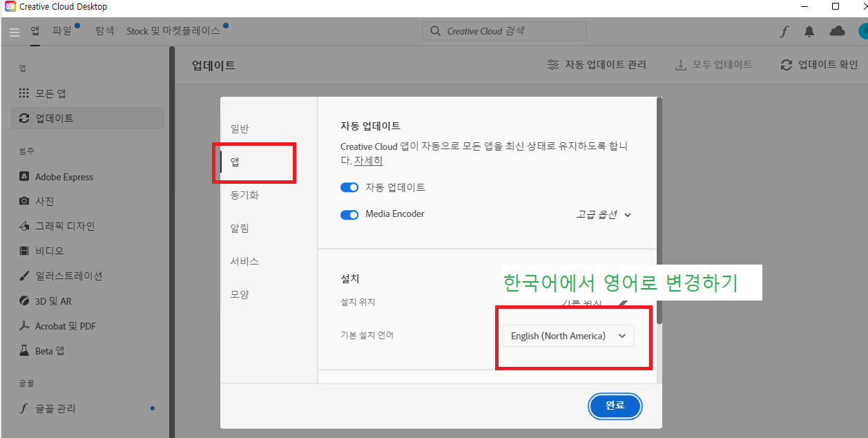Click the 비디오 film icon
This screenshot has height=438, width=868.
24,251
